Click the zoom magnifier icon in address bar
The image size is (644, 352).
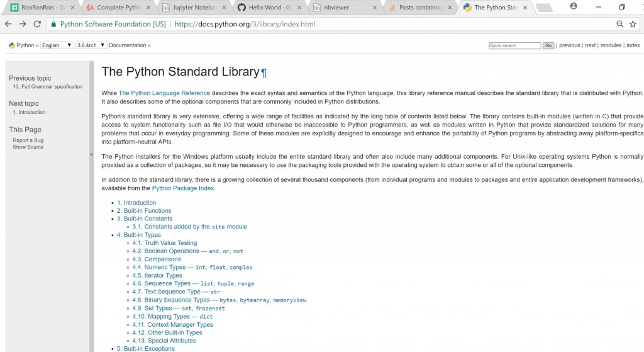coord(619,24)
